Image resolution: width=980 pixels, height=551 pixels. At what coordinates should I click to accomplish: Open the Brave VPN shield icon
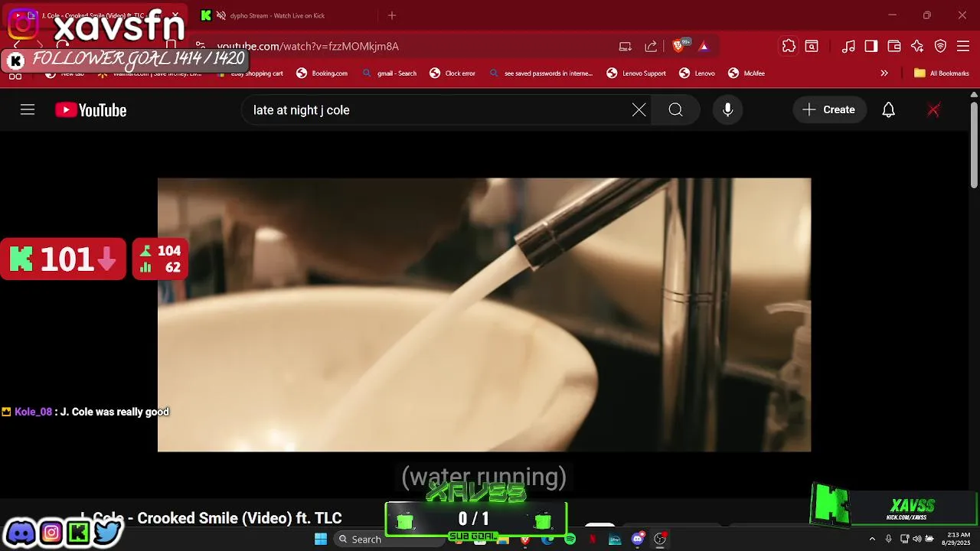[940, 47]
